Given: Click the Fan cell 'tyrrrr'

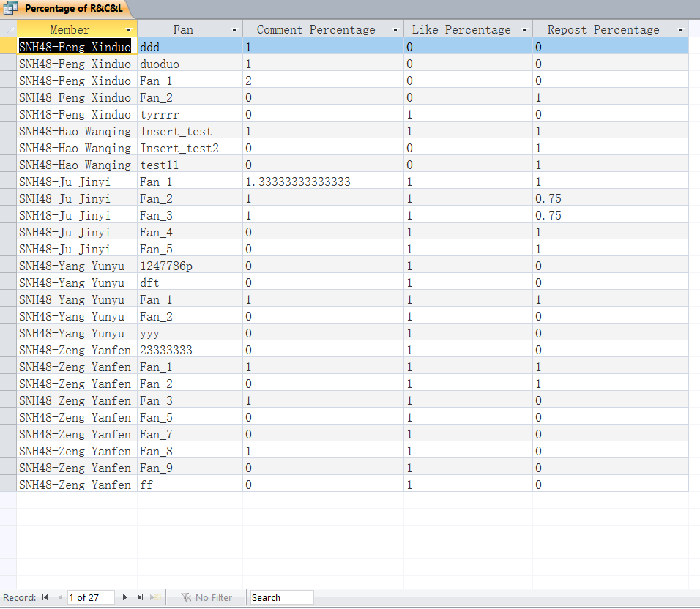Looking at the screenshot, I should 190,114.
